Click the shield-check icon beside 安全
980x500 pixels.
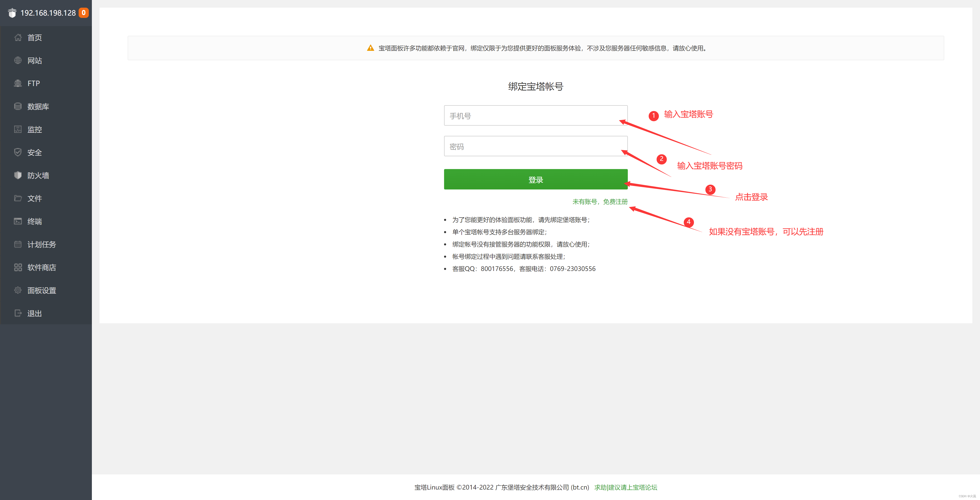tap(18, 152)
